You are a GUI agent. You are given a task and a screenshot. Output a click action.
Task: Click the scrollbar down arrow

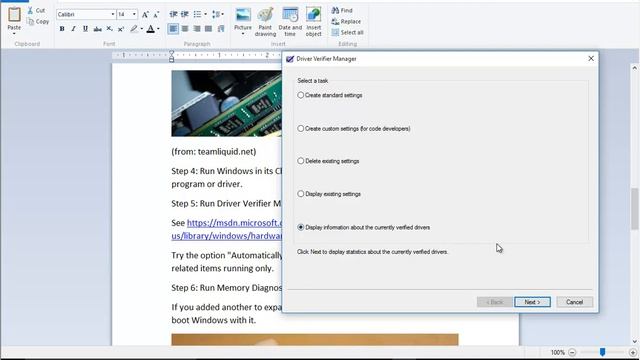pyautogui.click(x=634, y=342)
